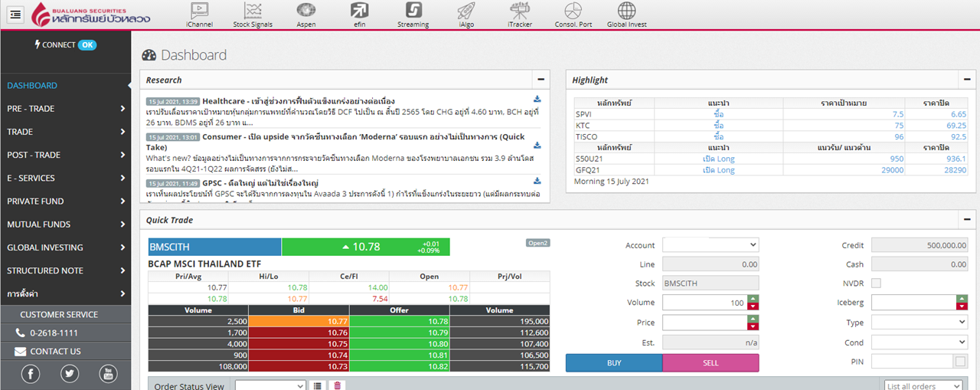This screenshot has height=390, width=980.
Task: Open the Facebook page icon
Action: click(31, 374)
